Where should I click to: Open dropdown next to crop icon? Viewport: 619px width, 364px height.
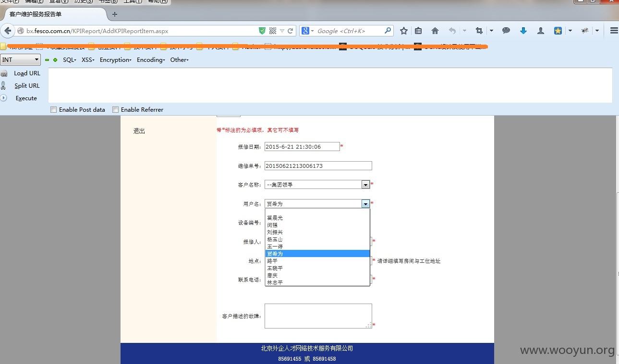pyautogui.click(x=491, y=31)
